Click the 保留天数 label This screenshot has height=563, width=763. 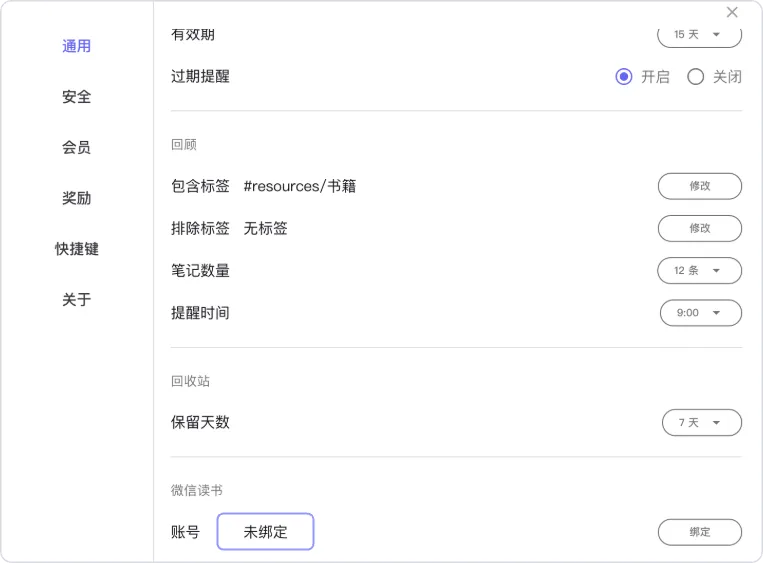pyautogui.click(x=200, y=422)
